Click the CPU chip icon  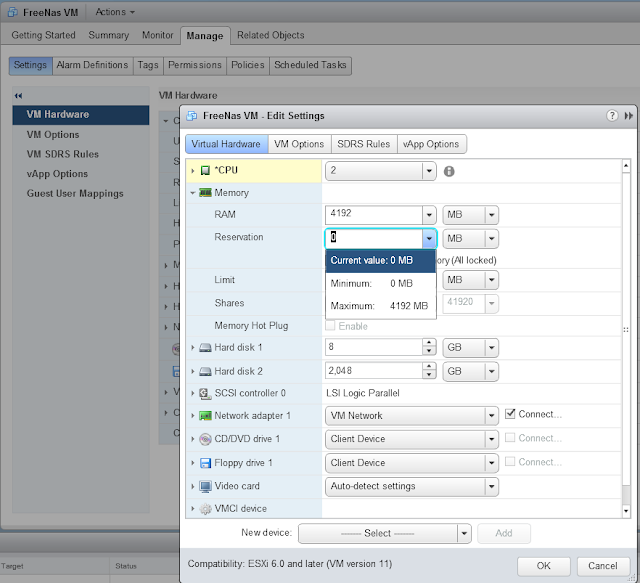205,171
